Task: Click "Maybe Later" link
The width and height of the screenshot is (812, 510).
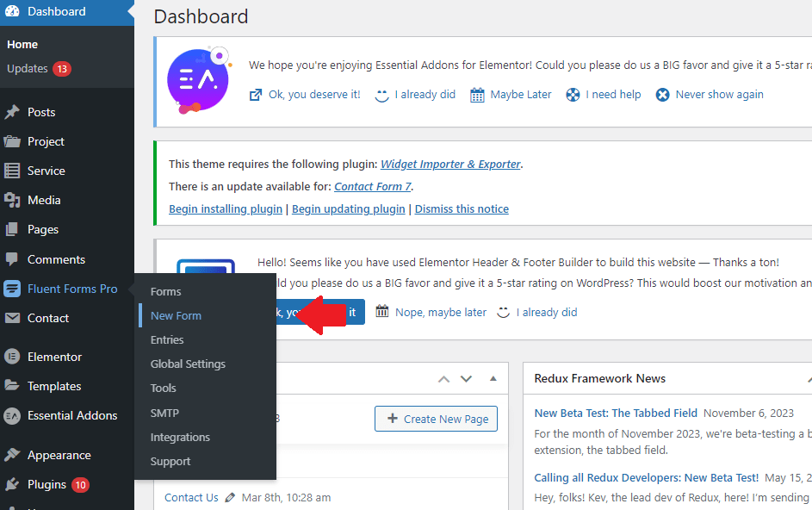Action: (521, 94)
